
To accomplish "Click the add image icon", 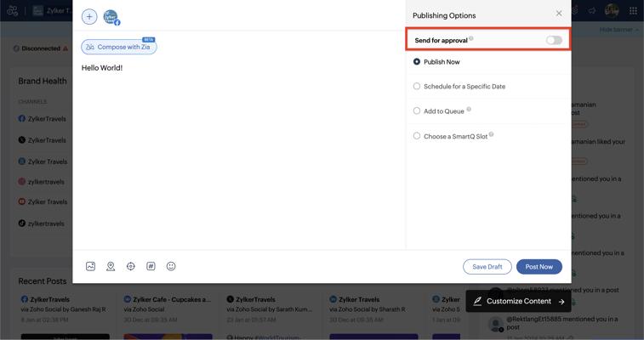I will 91,266.
